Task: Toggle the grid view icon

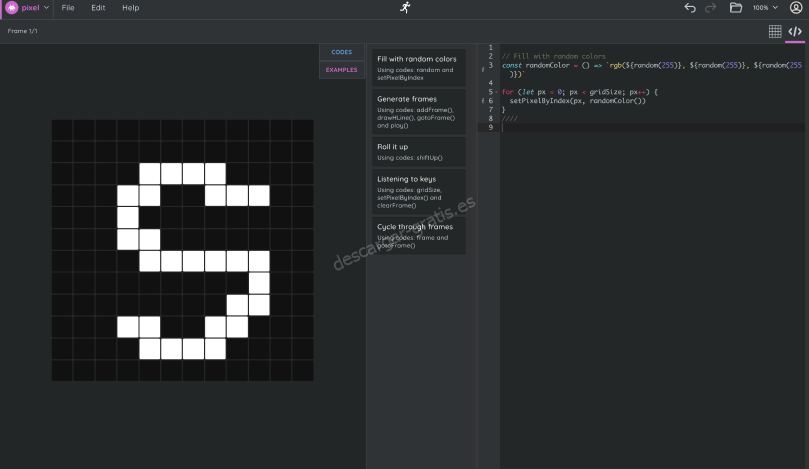Action: point(775,31)
